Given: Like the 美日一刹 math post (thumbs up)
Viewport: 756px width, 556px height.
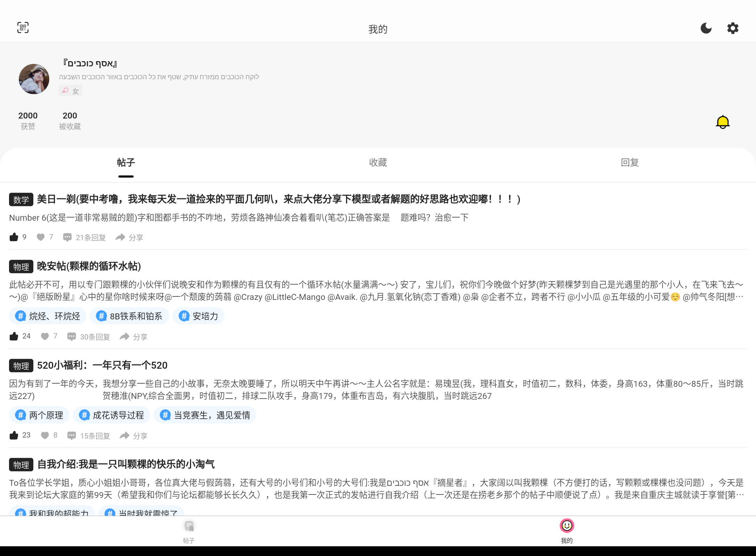Looking at the screenshot, I should click(14, 237).
